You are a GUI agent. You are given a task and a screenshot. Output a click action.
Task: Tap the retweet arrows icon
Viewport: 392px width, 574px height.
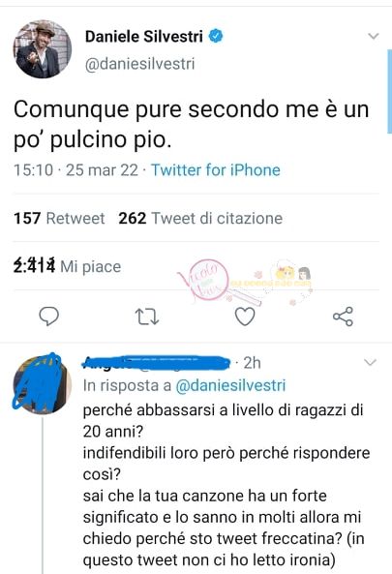point(147,317)
